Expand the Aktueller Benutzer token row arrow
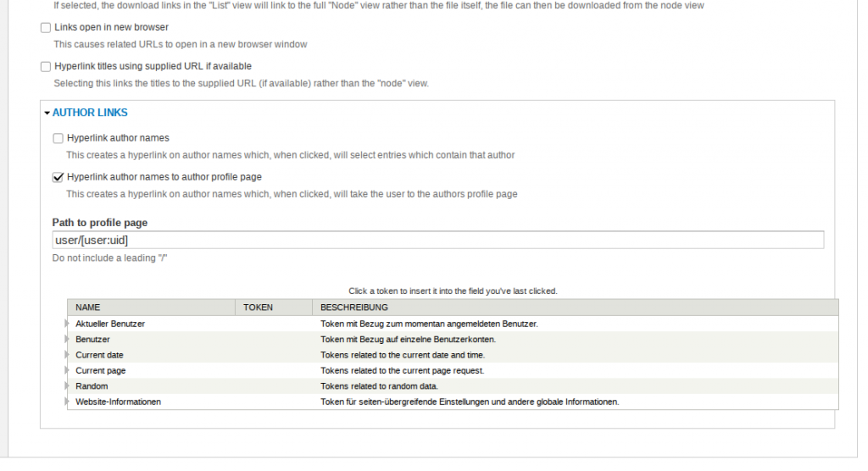 68,324
